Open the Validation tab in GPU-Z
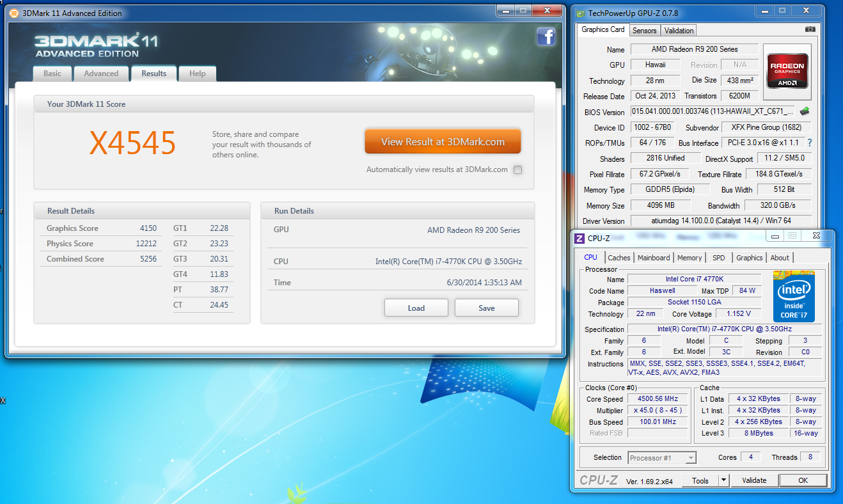 (679, 31)
